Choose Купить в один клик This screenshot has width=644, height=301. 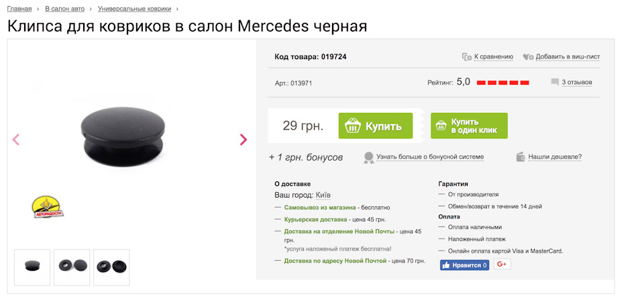469,126
